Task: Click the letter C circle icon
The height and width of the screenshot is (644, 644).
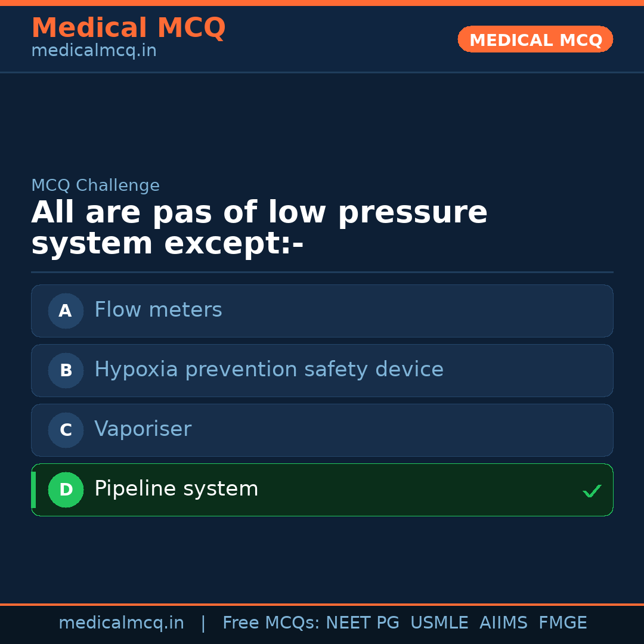Action: click(66, 430)
